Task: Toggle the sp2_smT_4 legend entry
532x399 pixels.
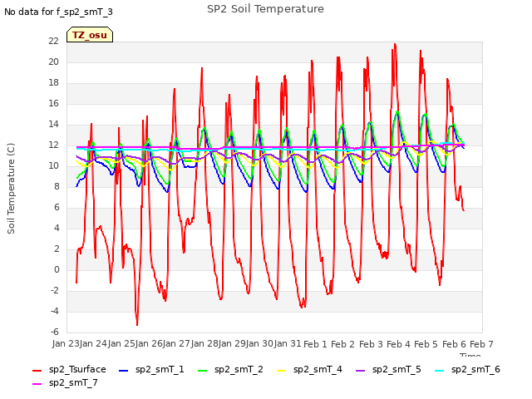Action: click(309, 369)
